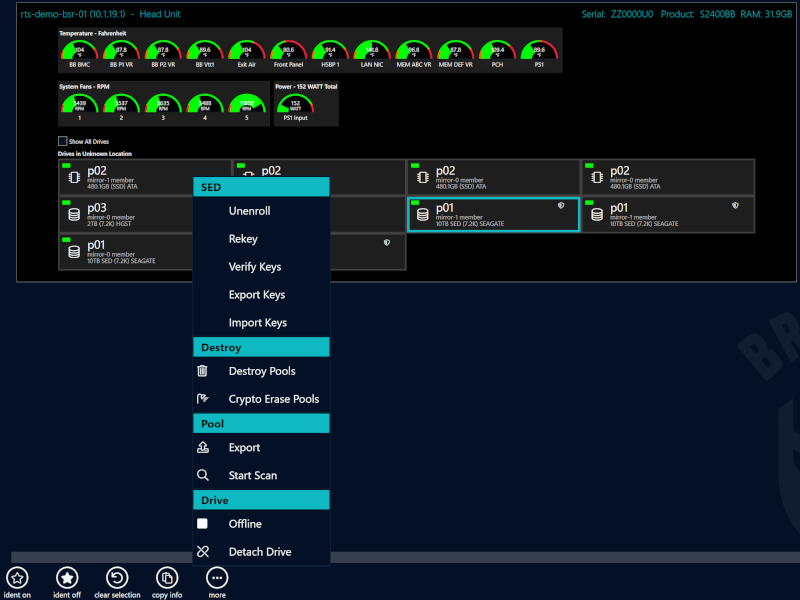This screenshot has width=800, height=600.
Task: Open the more options icon
Action: pyautogui.click(x=217, y=578)
